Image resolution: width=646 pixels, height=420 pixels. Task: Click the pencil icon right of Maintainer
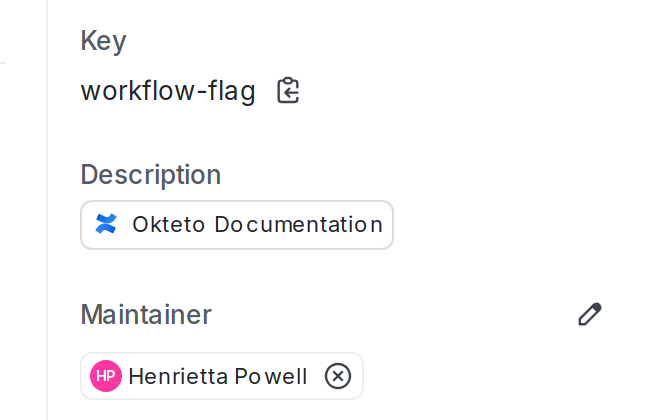[590, 314]
